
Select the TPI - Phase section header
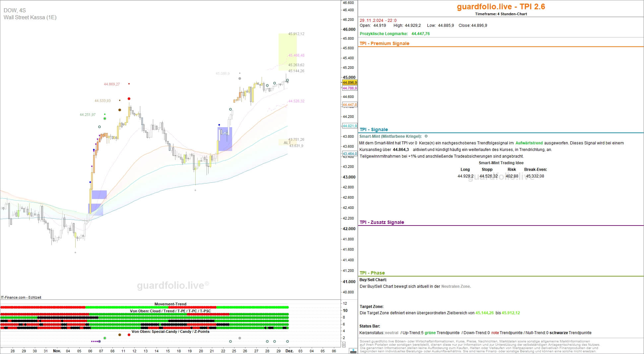[x=372, y=273]
